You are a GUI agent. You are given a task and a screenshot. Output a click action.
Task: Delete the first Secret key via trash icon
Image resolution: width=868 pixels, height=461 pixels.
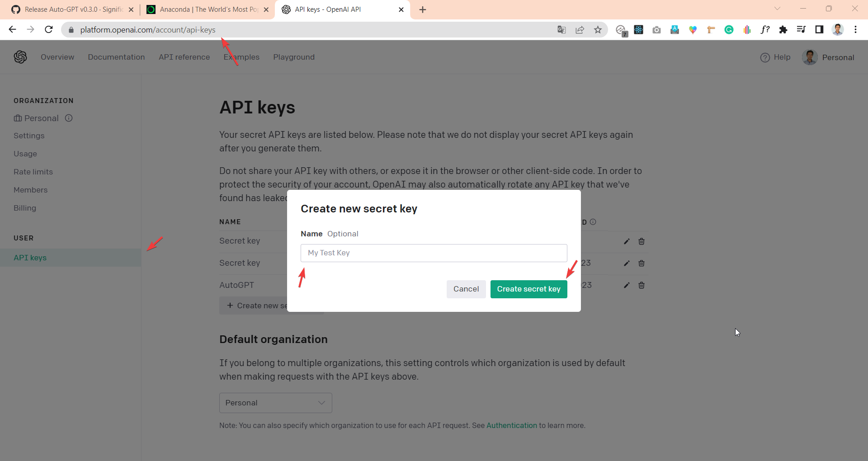click(642, 241)
